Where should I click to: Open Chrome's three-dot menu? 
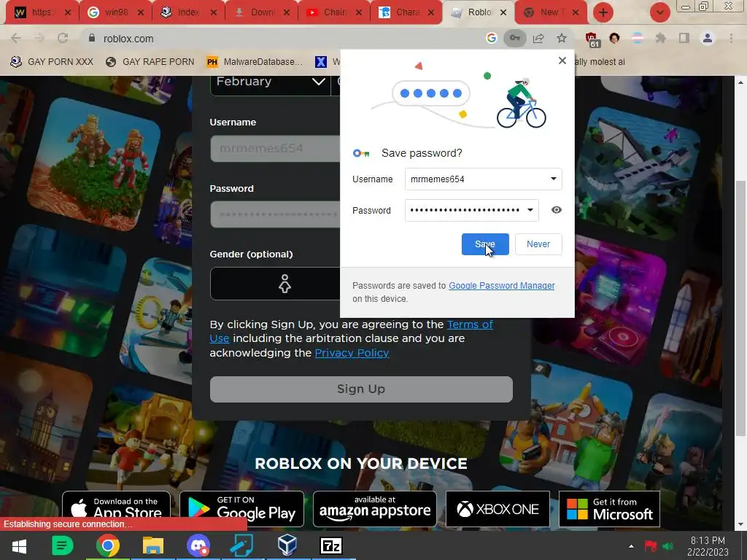coord(731,38)
